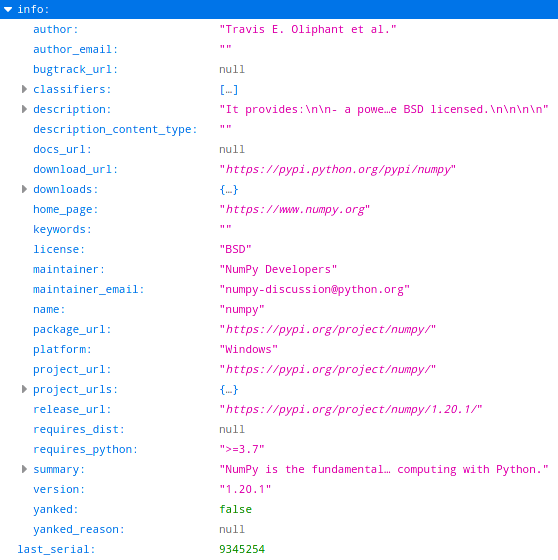Collapse the info section

(x=8, y=9)
